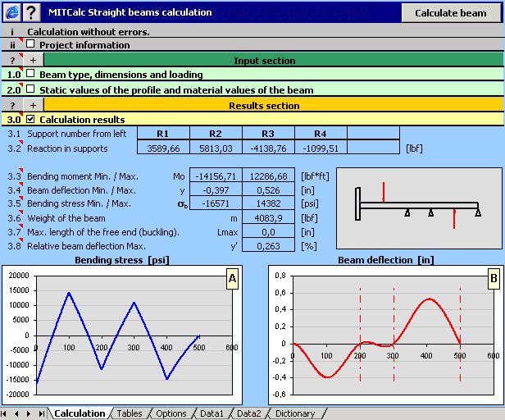The height and width of the screenshot is (420, 505).
Task: Click the beam diagram schematic image
Action: coord(419,208)
